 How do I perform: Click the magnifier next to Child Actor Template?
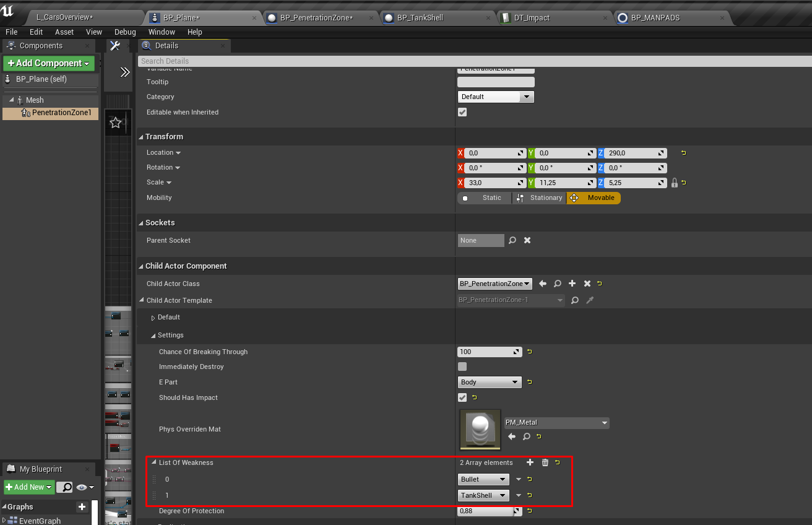(575, 300)
